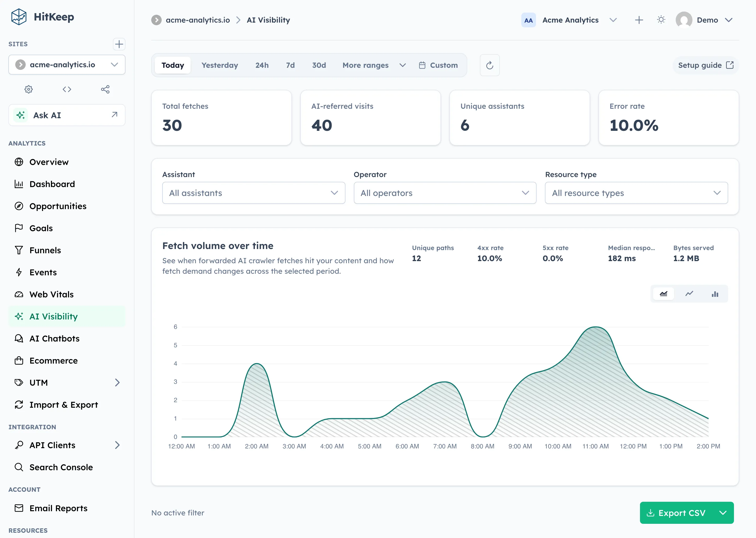This screenshot has height=538, width=756.
Task: Click the '5xx rate' stat 0.0%
Action: pyautogui.click(x=553, y=258)
